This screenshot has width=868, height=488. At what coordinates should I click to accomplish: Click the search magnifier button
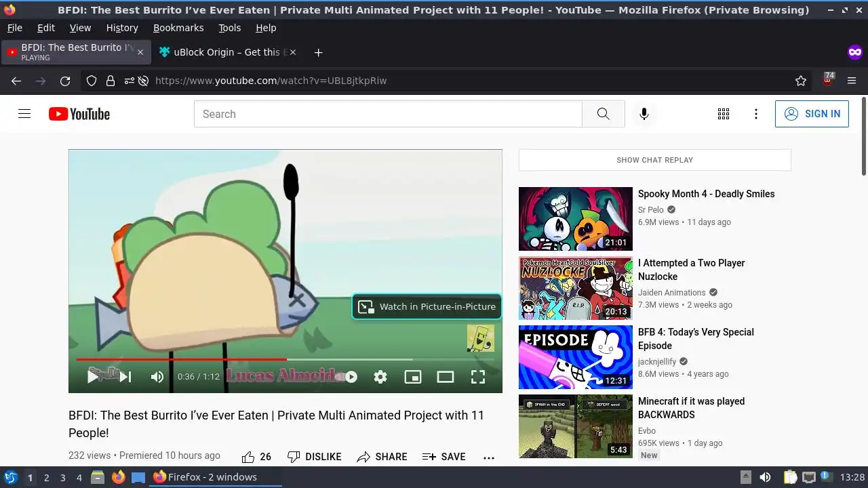point(603,114)
